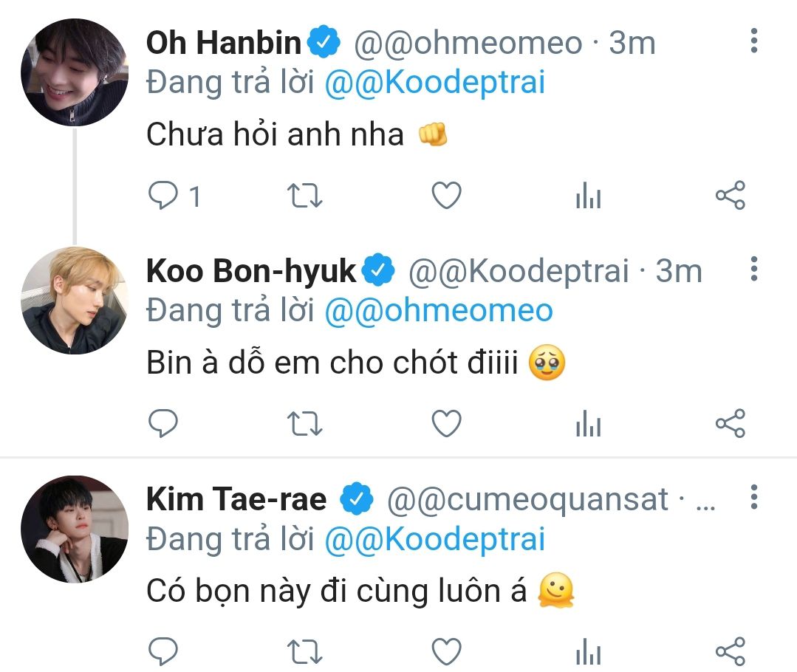Reply to Oh Hanbin's tweet
Image resolution: width=797 pixels, height=672 pixels.
pyautogui.click(x=164, y=196)
